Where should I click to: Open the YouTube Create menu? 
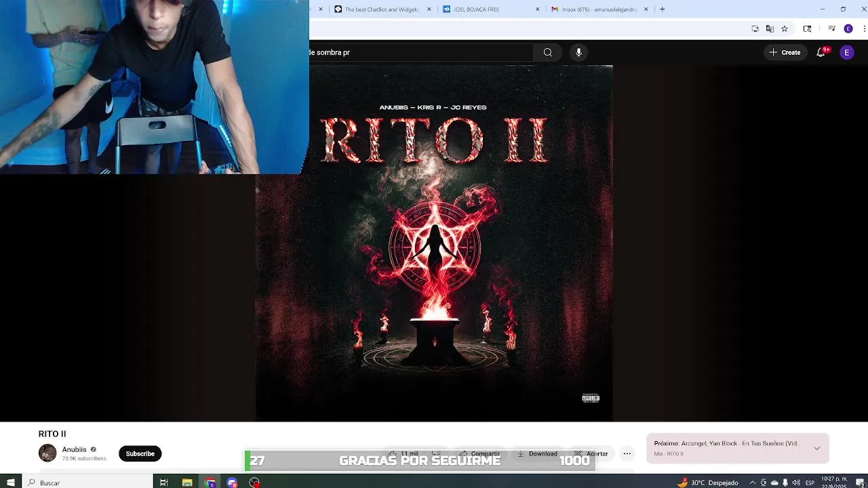tap(785, 52)
